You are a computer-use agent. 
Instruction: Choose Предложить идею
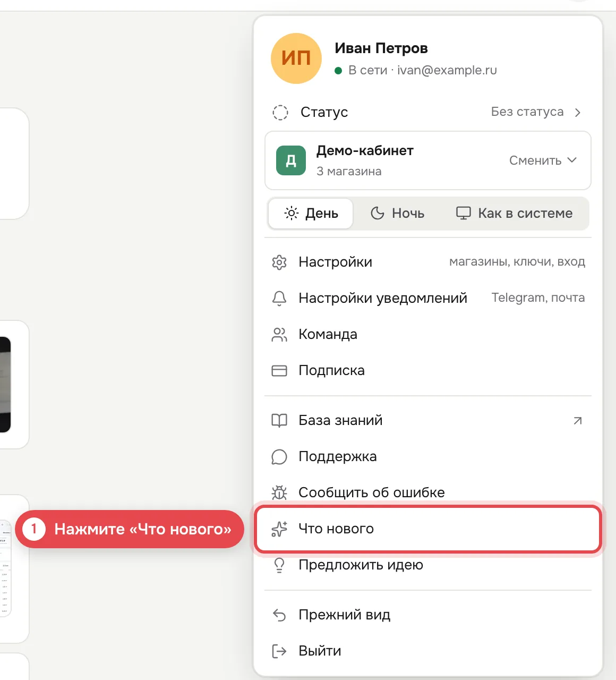[x=428, y=566]
